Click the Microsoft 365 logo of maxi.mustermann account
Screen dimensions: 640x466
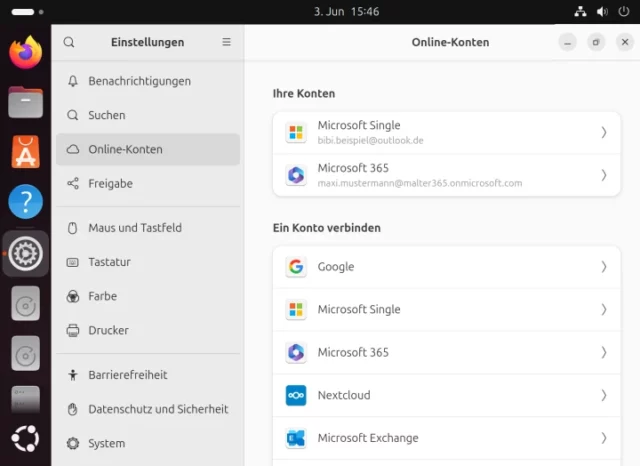pos(296,175)
